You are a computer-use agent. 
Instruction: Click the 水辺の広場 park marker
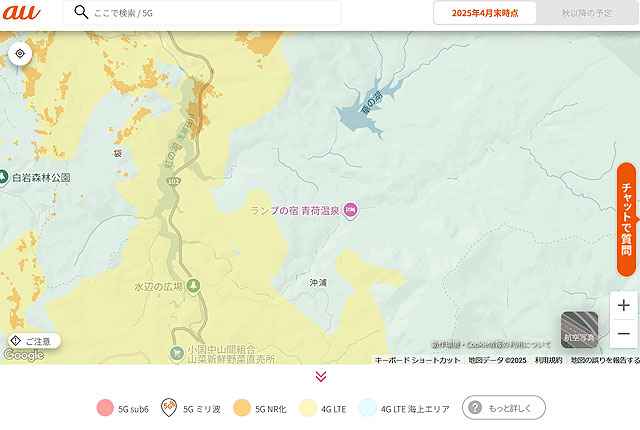pos(193,286)
